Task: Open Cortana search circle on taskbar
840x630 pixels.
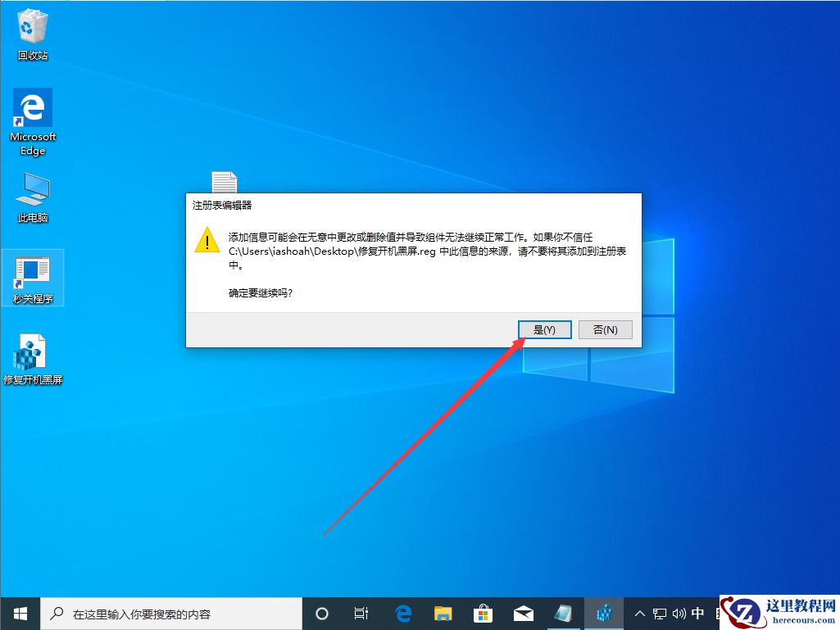Action: pos(322,613)
